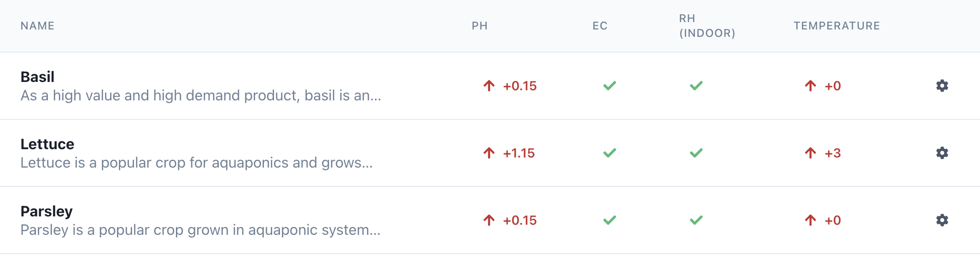Click Lettuce's red temperature up arrow
The width and height of the screenshot is (980, 256).
point(811,153)
